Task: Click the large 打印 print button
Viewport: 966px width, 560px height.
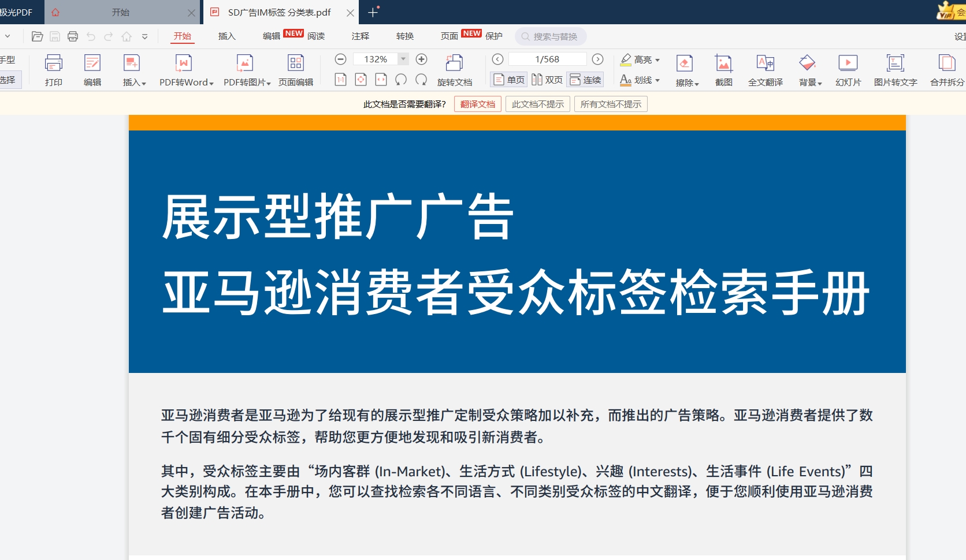Action: (x=54, y=70)
